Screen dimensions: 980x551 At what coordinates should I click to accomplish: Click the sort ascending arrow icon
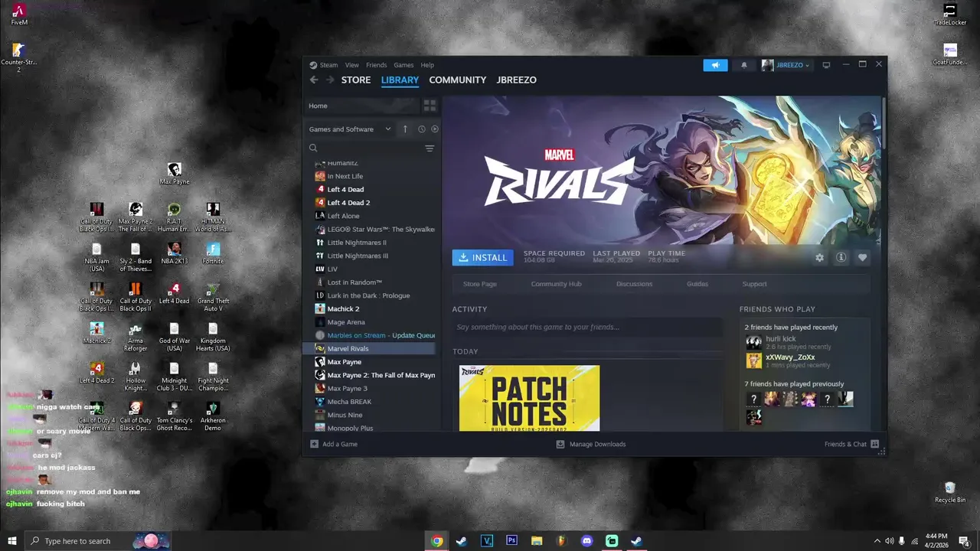tap(405, 129)
